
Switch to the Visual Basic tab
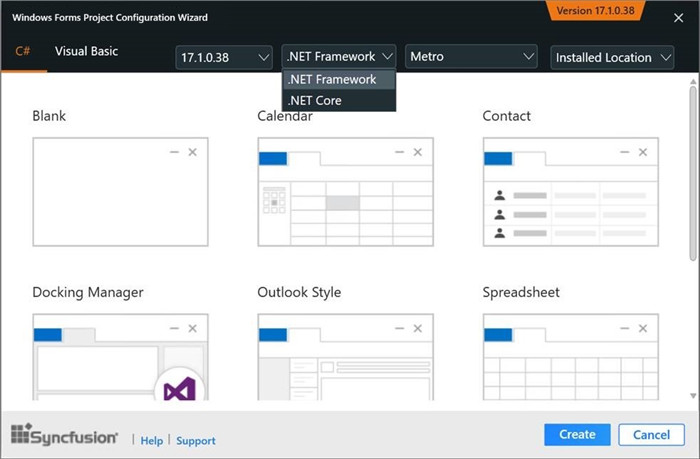(x=86, y=51)
